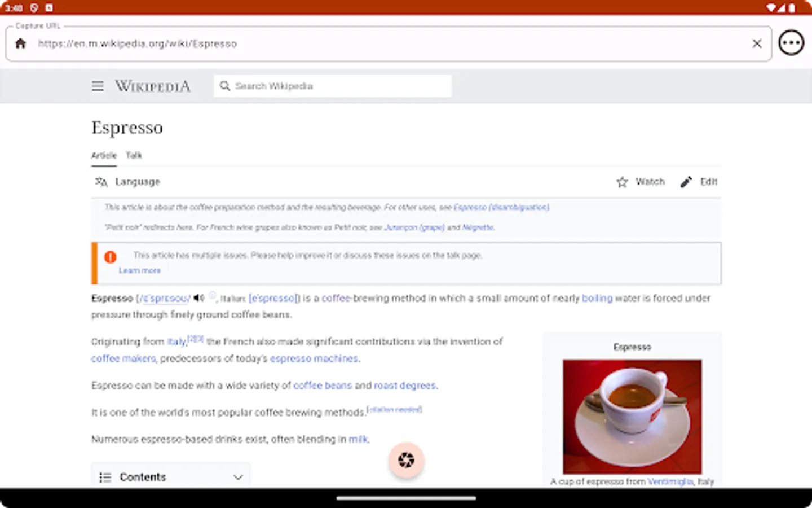Click the citation needed superscript
Viewport: 812px width, 508px height.
pyautogui.click(x=394, y=409)
